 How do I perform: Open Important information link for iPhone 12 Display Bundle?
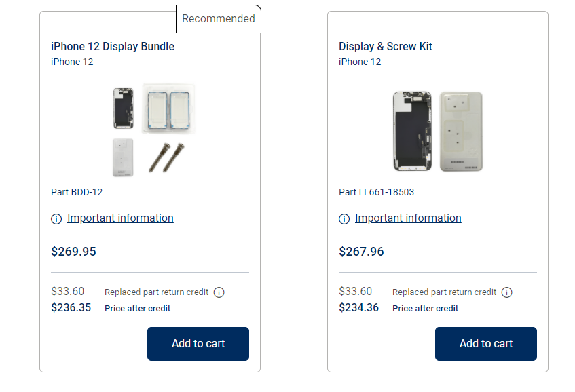pyautogui.click(x=120, y=218)
